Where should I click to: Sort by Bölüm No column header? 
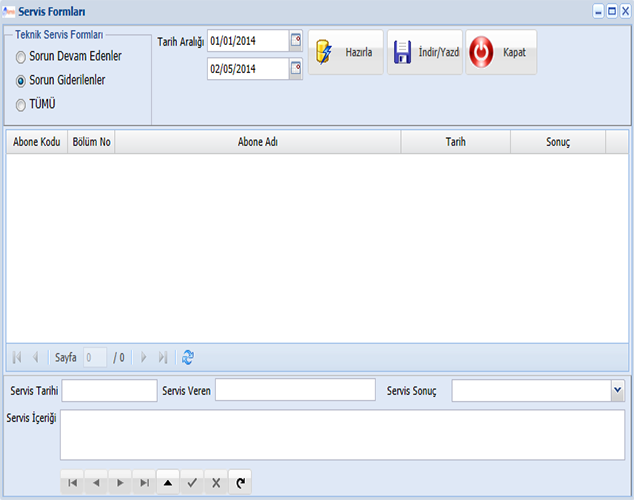[x=91, y=142]
